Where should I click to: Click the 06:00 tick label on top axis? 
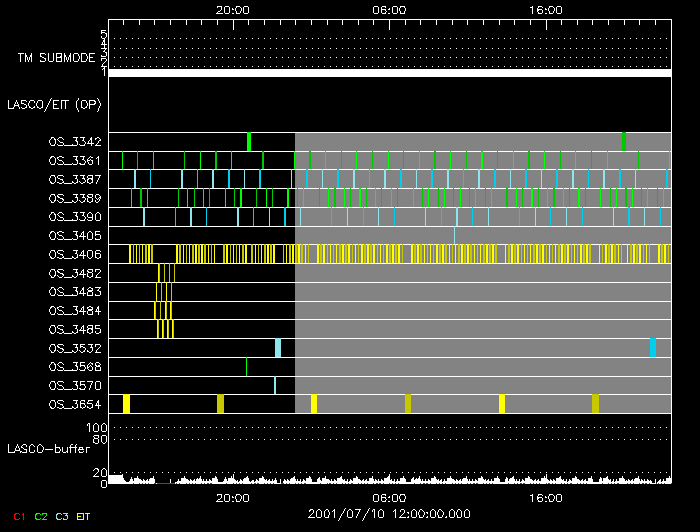(x=388, y=10)
